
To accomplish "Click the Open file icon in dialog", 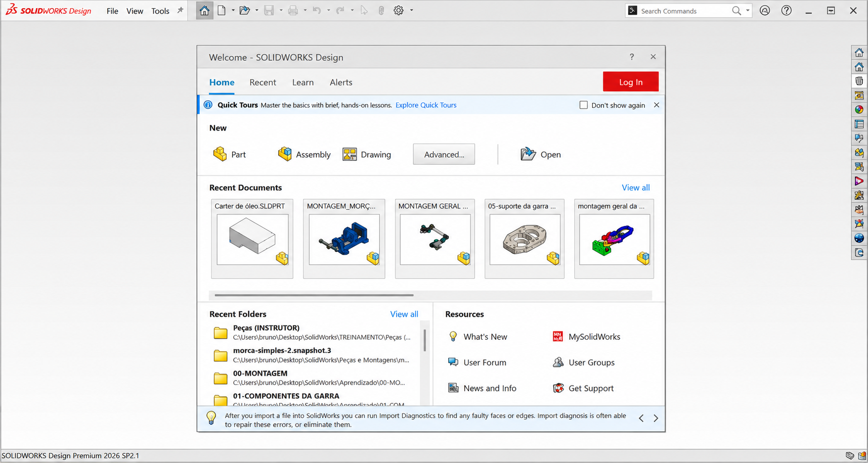I will click(x=528, y=154).
